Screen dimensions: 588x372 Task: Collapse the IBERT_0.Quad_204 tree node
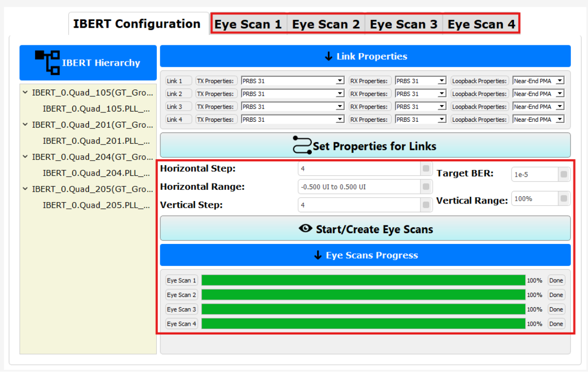point(25,157)
